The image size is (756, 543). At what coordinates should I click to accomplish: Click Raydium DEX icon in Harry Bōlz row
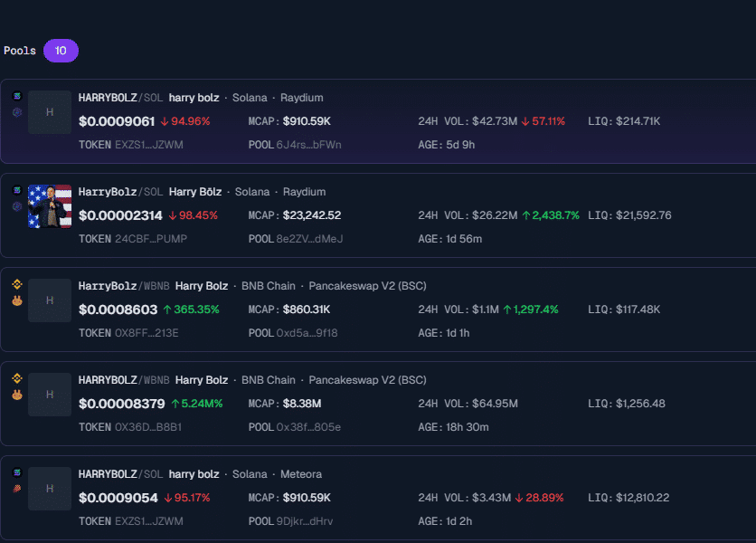coord(17,206)
